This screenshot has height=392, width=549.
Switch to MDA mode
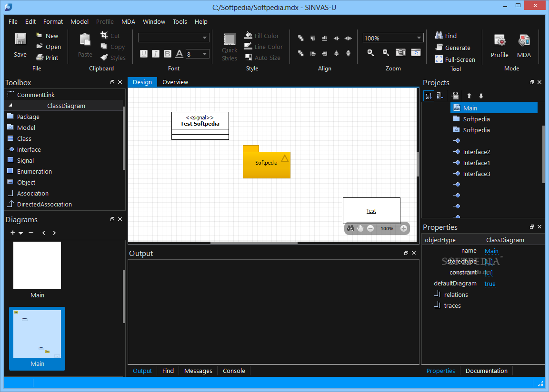point(524,46)
